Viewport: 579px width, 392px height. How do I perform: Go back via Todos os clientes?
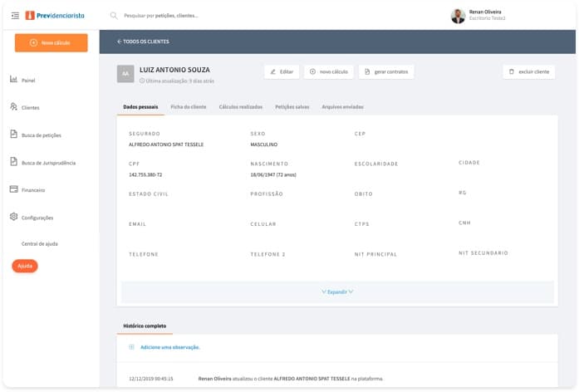(x=143, y=42)
